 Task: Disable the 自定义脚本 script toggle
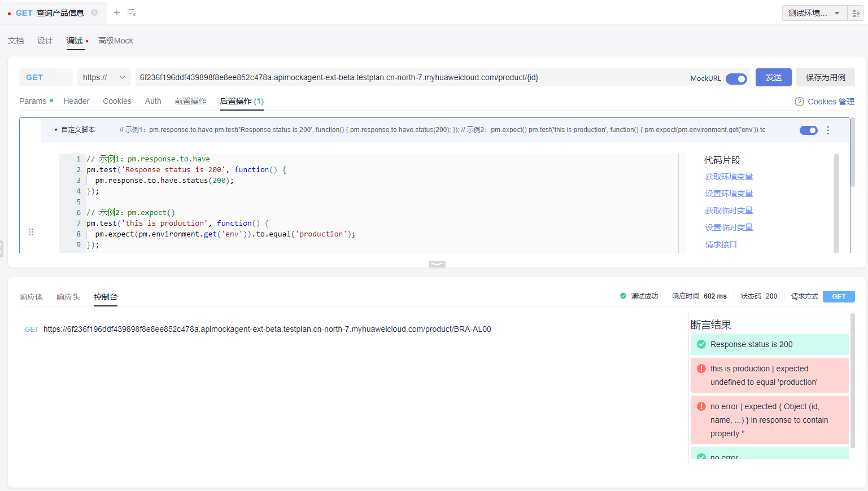tap(808, 130)
